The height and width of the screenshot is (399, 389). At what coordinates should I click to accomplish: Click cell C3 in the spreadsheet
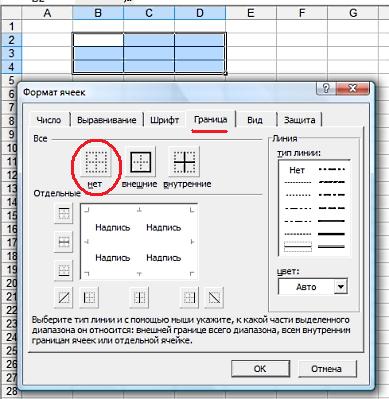click(x=149, y=53)
